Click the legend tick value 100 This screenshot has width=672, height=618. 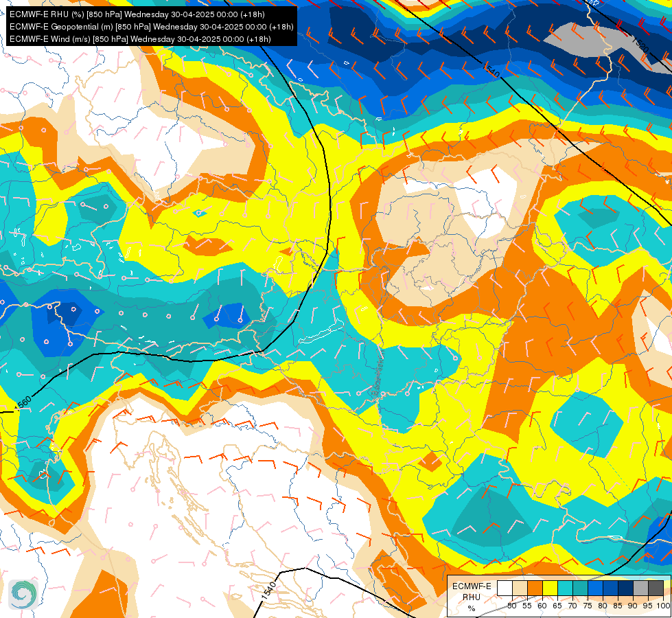[663, 606]
